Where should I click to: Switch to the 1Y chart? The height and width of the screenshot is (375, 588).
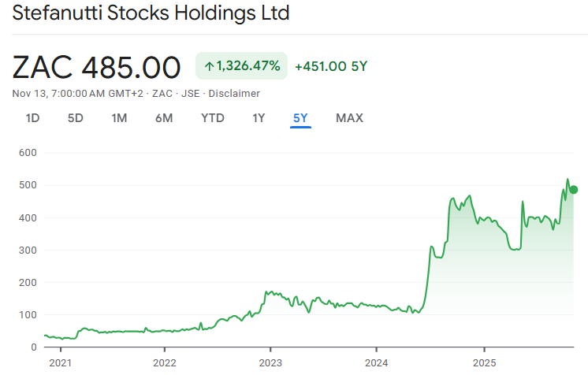point(259,118)
